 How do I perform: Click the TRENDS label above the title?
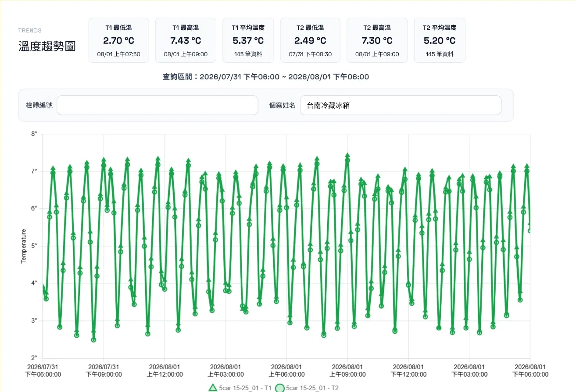coord(30,31)
